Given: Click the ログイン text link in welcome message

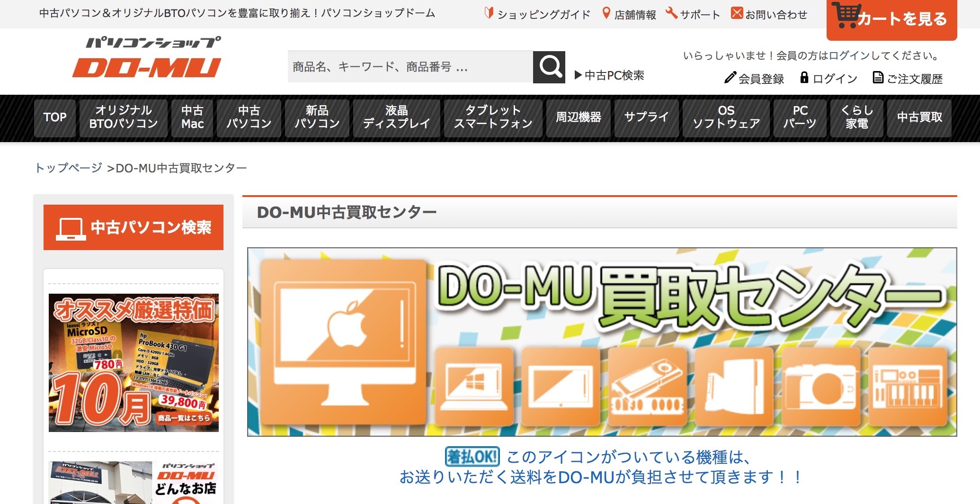Looking at the screenshot, I should pyautogui.click(x=849, y=55).
